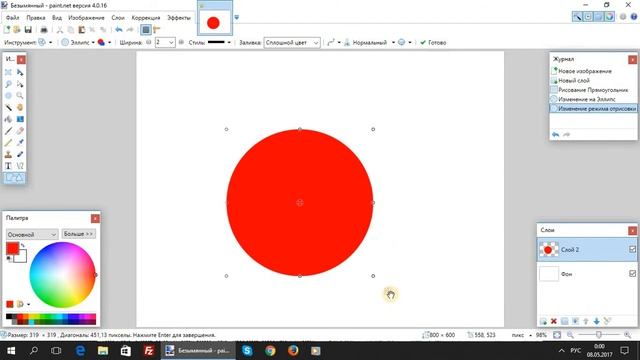Viewport: 640px width, 360px height.
Task: Click the Undo arrow in main toolbar
Action: [x=119, y=30]
